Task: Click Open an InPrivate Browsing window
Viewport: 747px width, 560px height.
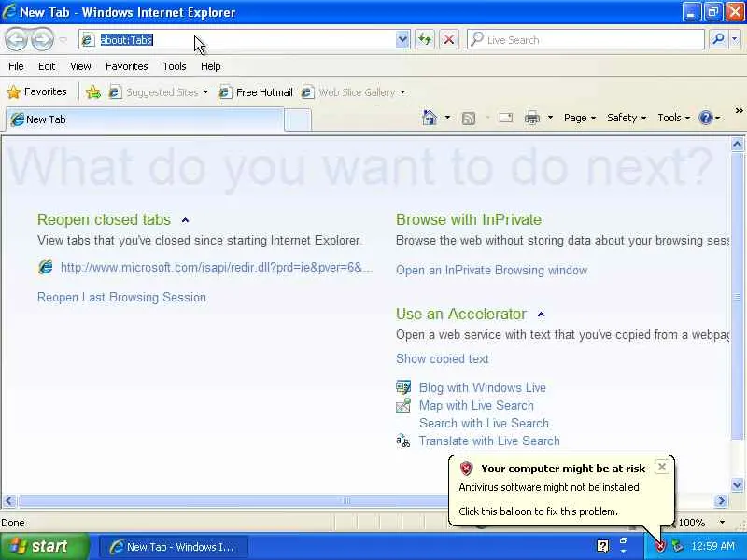Action: coord(492,270)
